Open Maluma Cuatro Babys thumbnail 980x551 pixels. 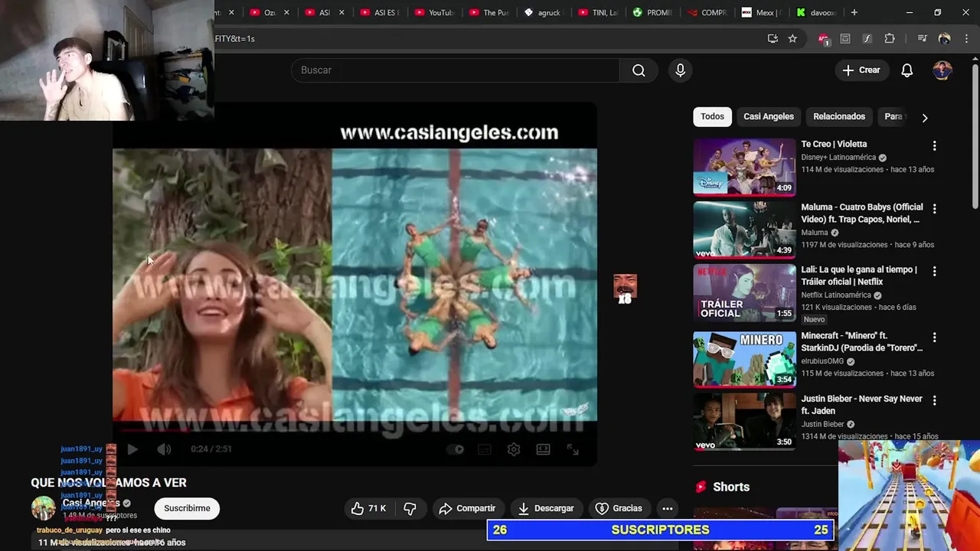click(744, 230)
